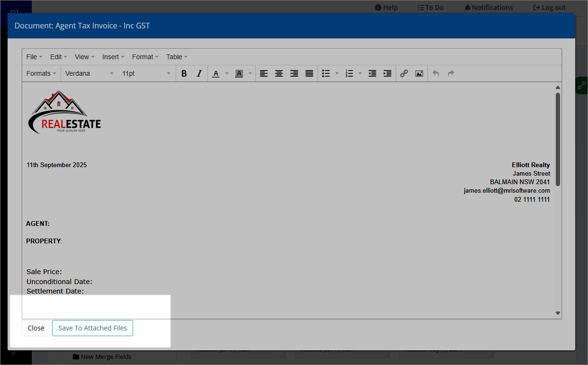Apply background highlight color icon
The width and height of the screenshot is (588, 365).
(x=239, y=73)
